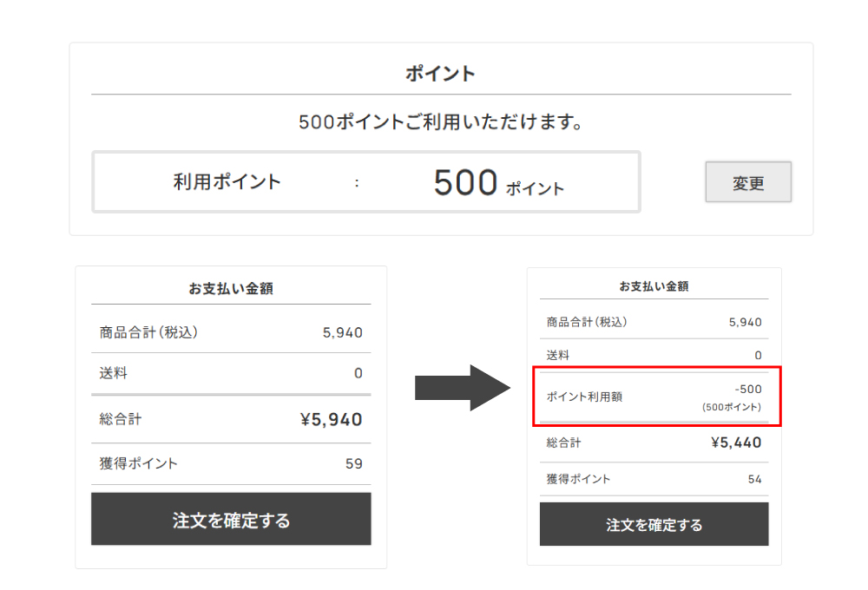The image size is (868, 590).
Task: Select the left 獲得ポイント label
Action: (x=139, y=463)
